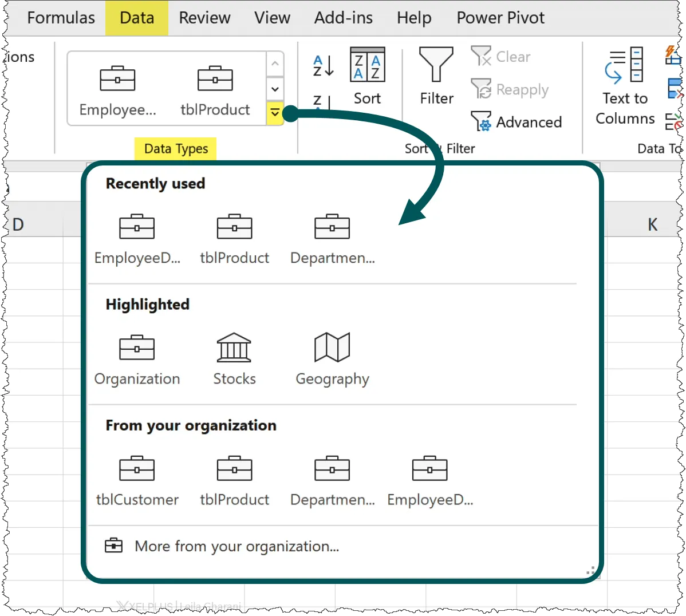This screenshot has width=686, height=616.
Task: Click Reapply filter button
Action: pyautogui.click(x=510, y=89)
